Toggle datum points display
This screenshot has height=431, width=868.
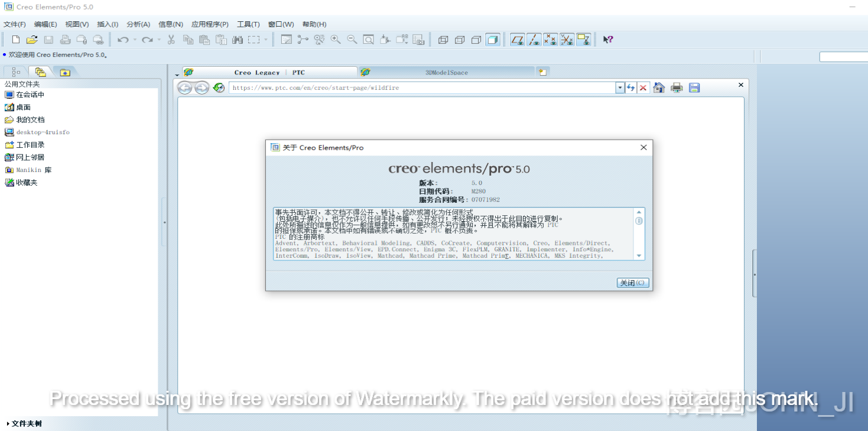(x=551, y=40)
